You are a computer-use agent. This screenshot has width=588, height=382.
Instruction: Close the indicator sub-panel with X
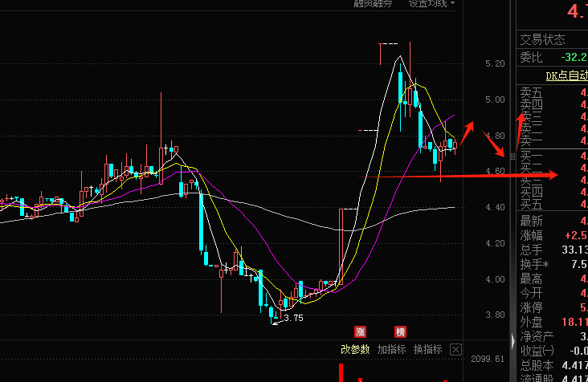[455, 349]
